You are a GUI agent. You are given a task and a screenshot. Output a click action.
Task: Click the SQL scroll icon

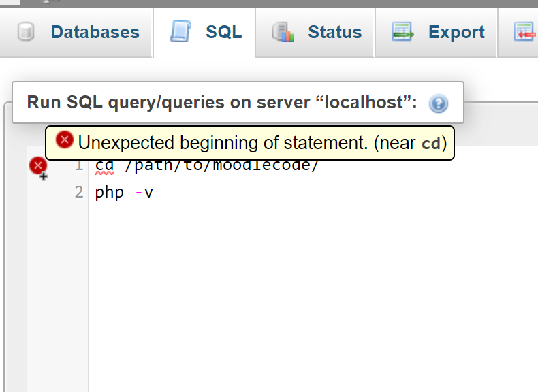click(x=180, y=31)
